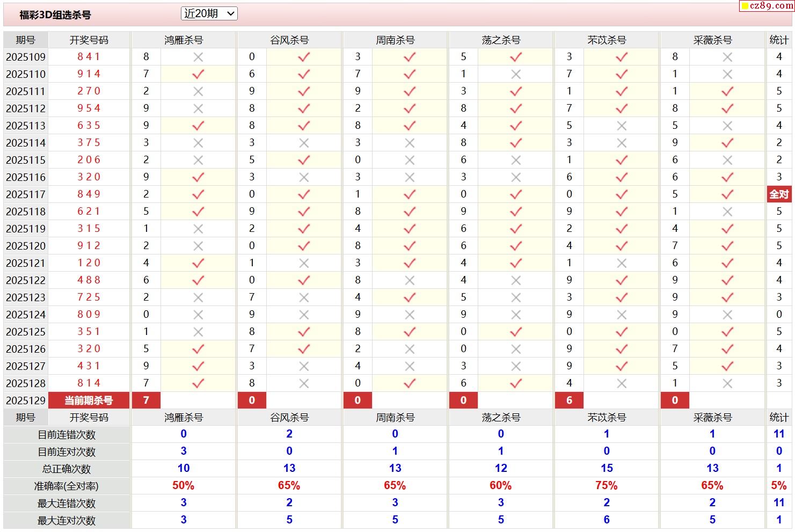This screenshot has width=795, height=532.
Task: Click the 准确率(全对率) row label
Action: (x=67, y=486)
